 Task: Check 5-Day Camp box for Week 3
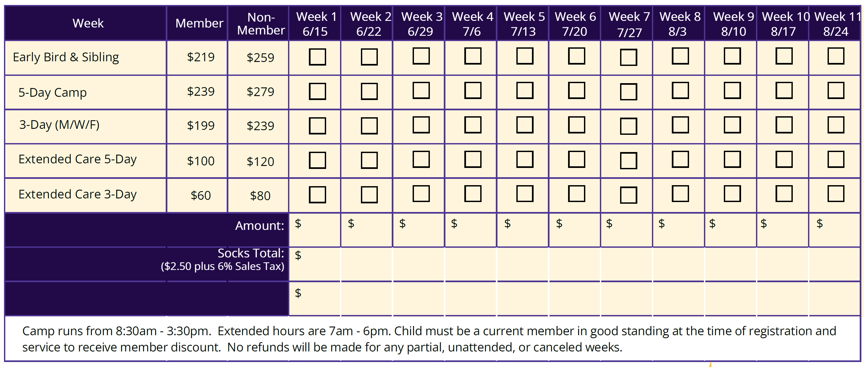click(x=421, y=91)
